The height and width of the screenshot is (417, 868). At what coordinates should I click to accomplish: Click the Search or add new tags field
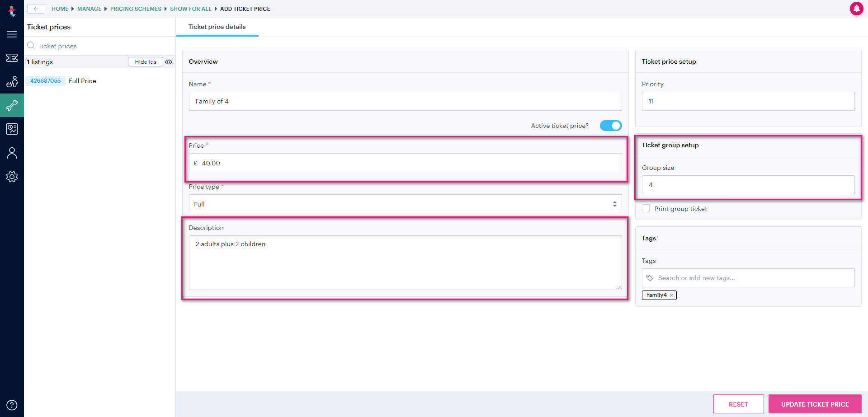tap(748, 278)
